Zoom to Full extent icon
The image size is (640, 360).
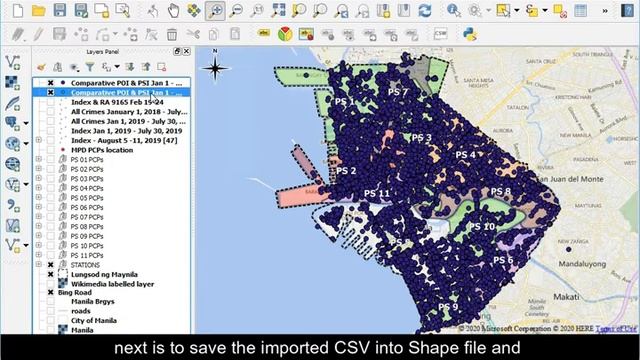click(x=278, y=11)
